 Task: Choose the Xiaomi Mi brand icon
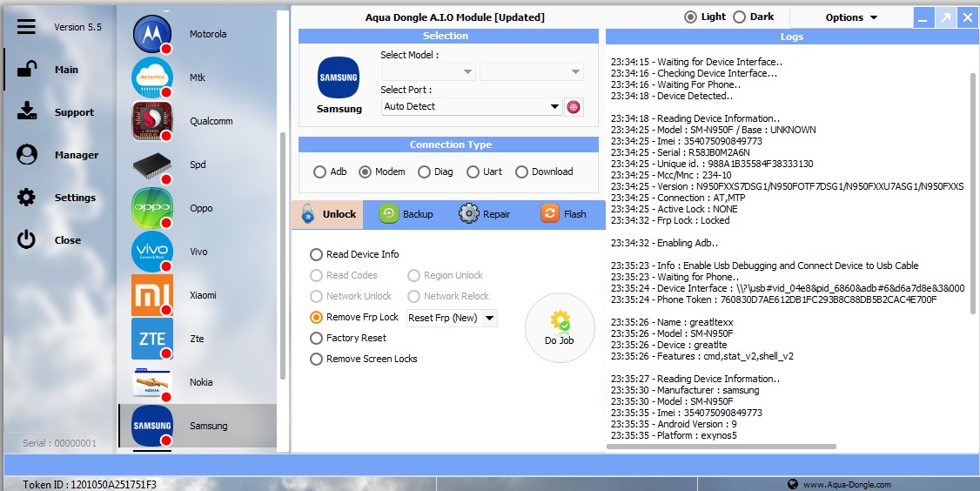152,294
